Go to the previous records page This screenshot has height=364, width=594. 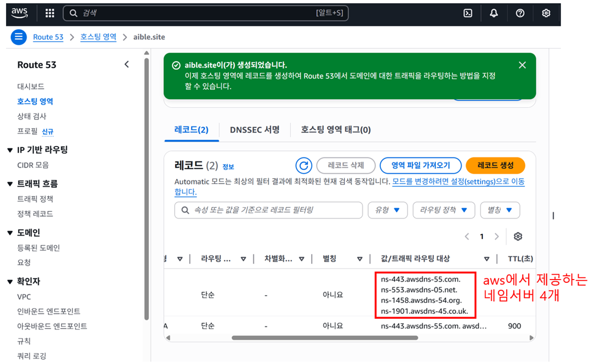466,236
